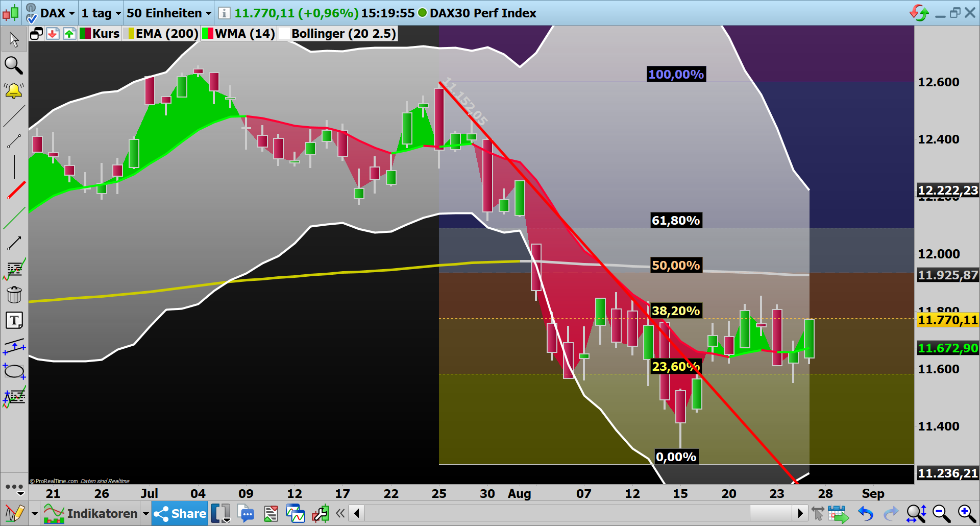The width and height of the screenshot is (980, 526).
Task: Open the price alert bell tool
Action: (x=14, y=90)
